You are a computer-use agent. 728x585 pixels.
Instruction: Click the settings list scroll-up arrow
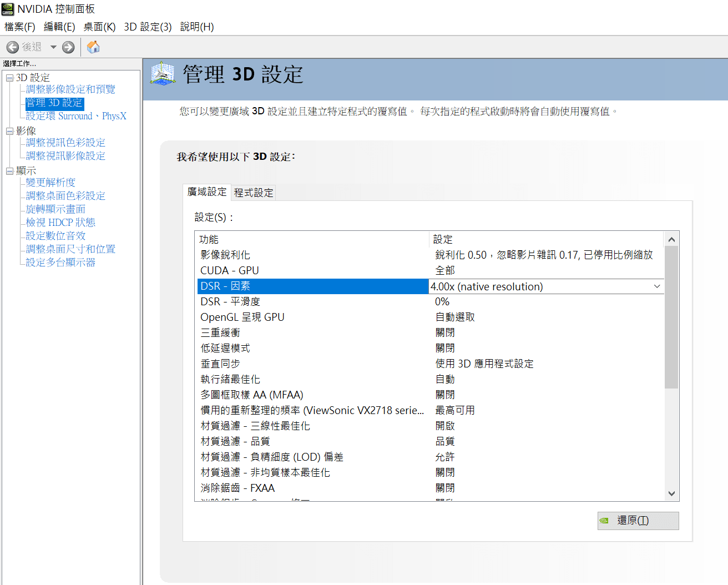671,239
